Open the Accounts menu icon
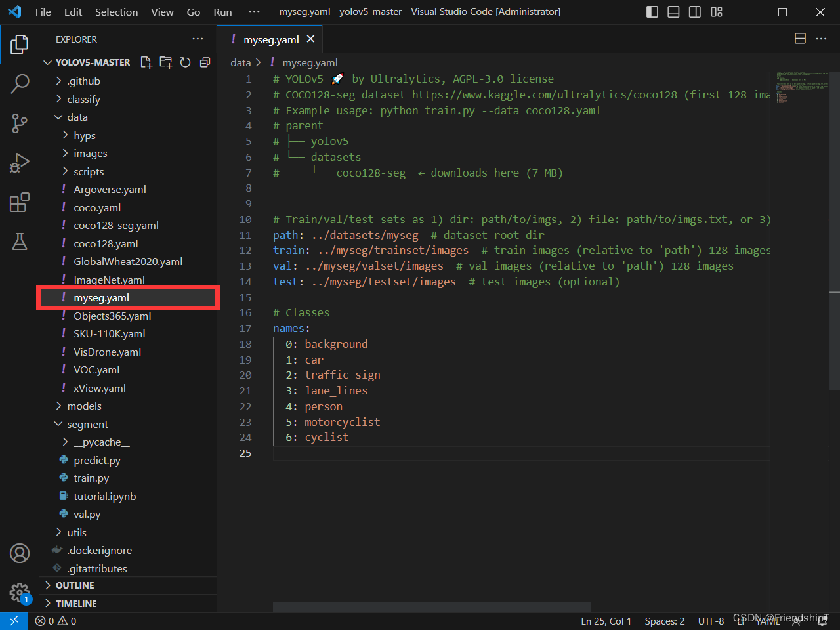This screenshot has width=840, height=630. pyautogui.click(x=20, y=553)
